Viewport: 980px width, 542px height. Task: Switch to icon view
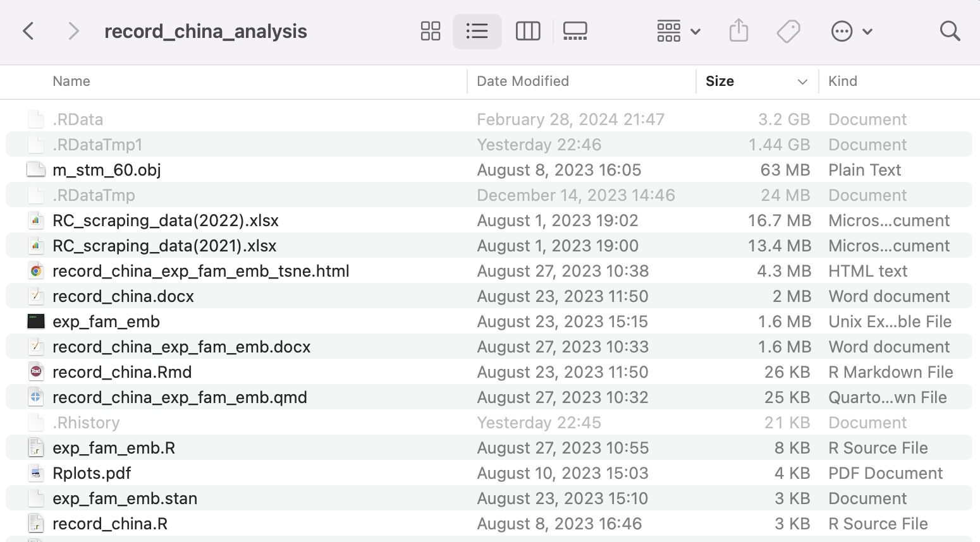(x=431, y=31)
